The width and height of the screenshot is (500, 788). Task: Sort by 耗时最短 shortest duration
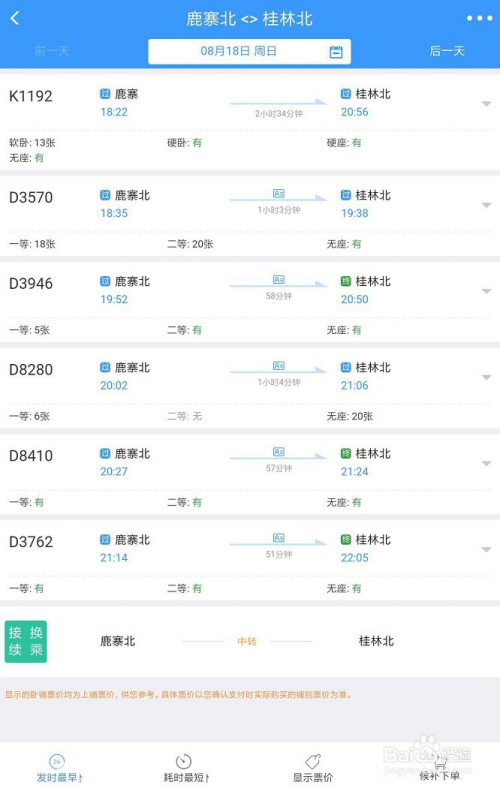[x=185, y=768]
